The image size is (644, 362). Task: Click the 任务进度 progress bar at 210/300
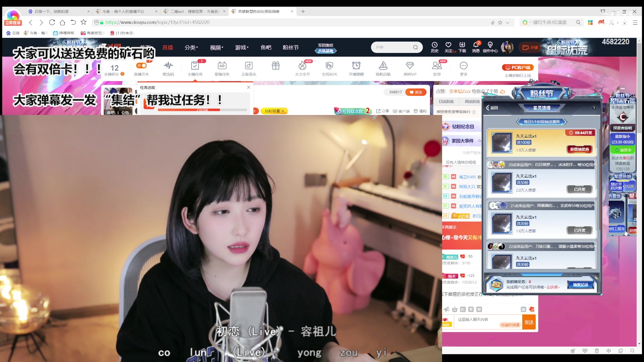(202, 110)
